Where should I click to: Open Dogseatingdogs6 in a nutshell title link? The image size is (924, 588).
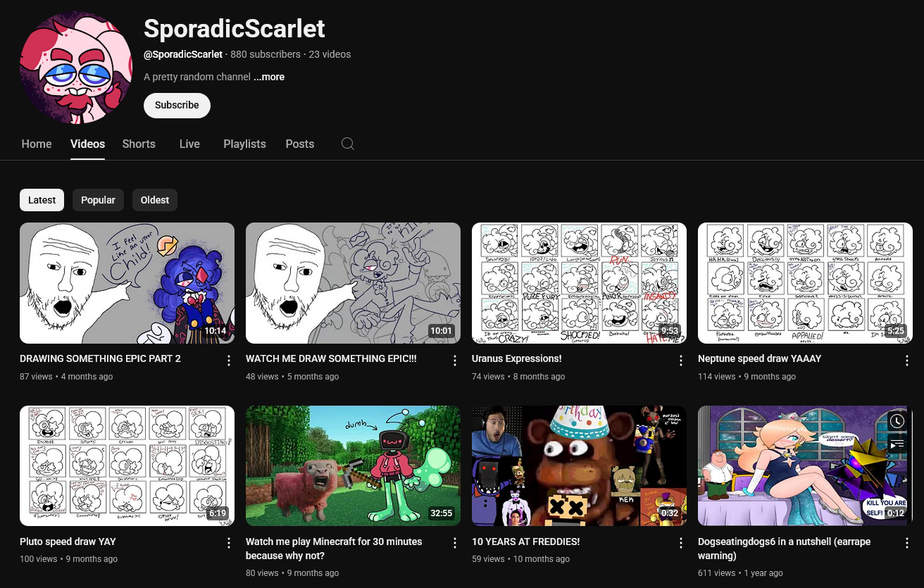(x=784, y=549)
